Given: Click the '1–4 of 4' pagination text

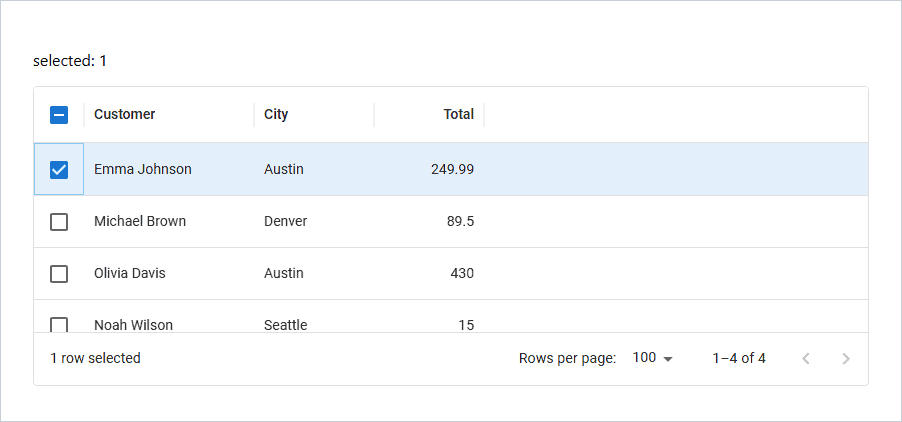Looking at the screenshot, I should click(x=739, y=358).
